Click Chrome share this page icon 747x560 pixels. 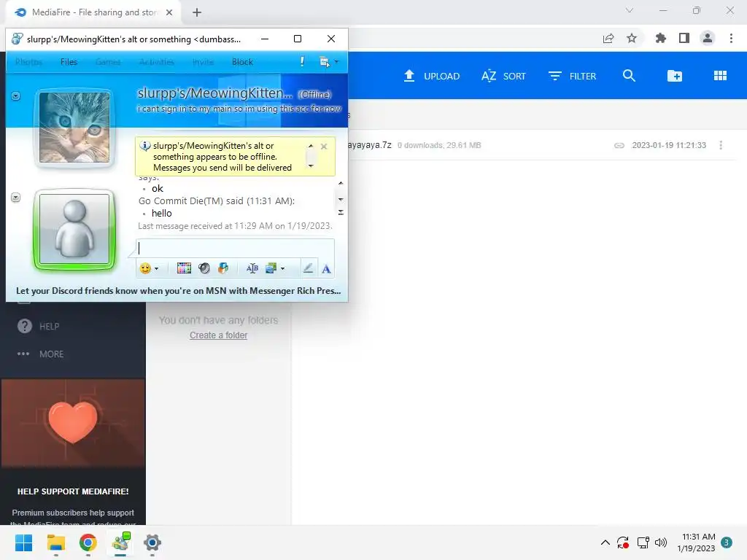[608, 38]
